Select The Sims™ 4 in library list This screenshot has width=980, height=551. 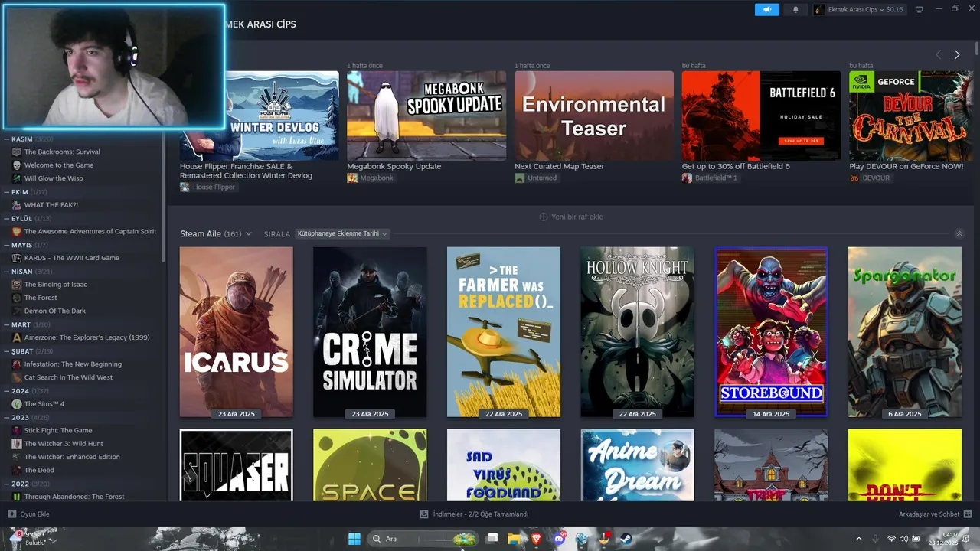tap(44, 404)
